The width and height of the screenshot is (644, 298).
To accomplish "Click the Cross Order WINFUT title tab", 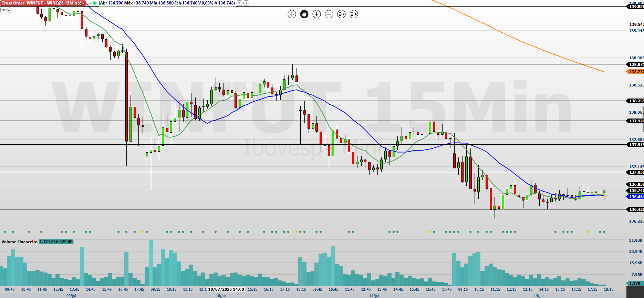I will point(40,3).
